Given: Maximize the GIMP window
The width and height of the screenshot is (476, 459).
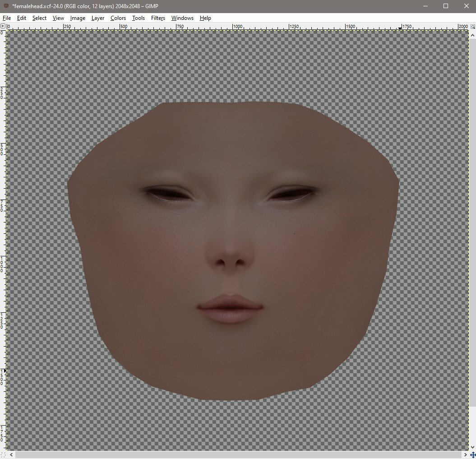Looking at the screenshot, I should pos(446,6).
